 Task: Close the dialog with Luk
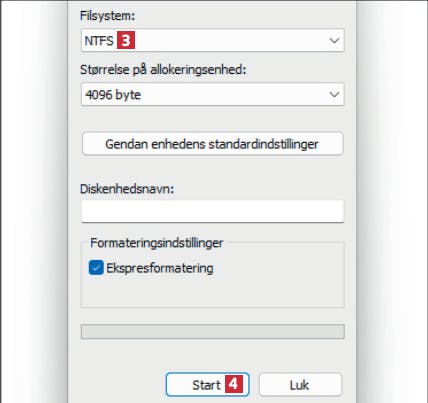tap(300, 385)
